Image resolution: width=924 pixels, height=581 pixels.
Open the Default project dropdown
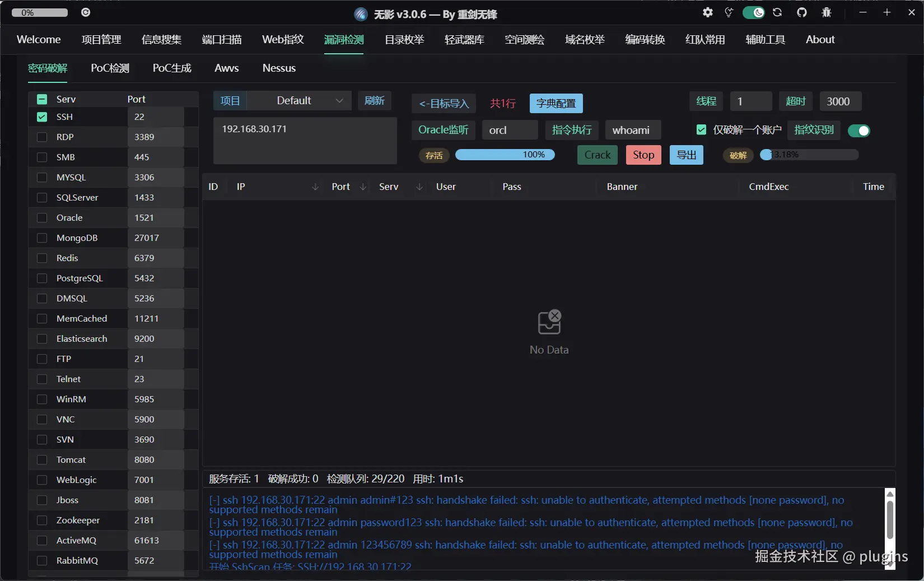(300, 101)
